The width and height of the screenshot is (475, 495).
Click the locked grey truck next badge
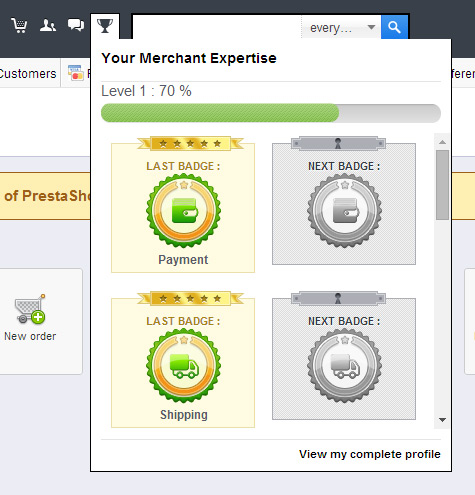click(x=344, y=365)
